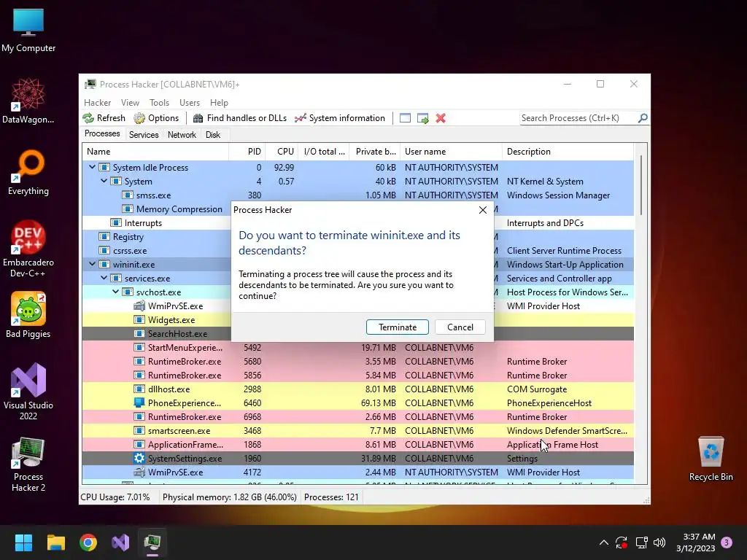747x560 pixels.
Task: Switch to the Services tab
Action: point(144,135)
